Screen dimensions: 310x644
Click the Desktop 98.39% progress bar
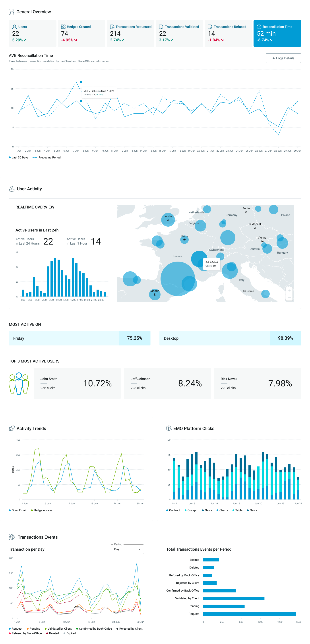click(230, 338)
